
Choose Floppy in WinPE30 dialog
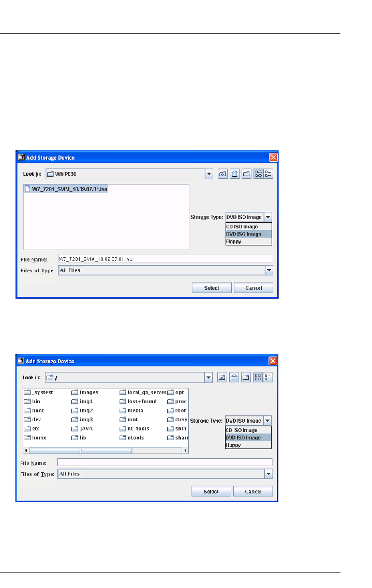click(x=248, y=241)
